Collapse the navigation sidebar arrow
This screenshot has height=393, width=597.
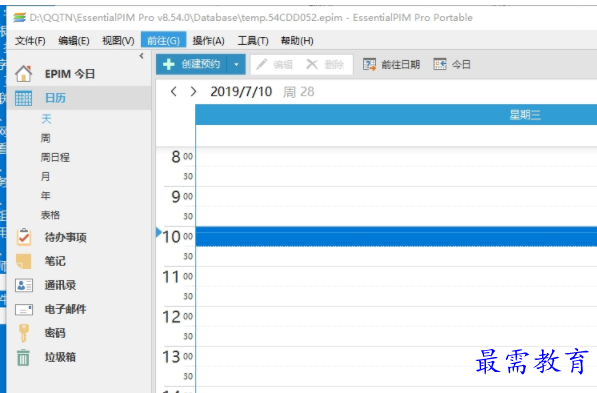[142, 56]
